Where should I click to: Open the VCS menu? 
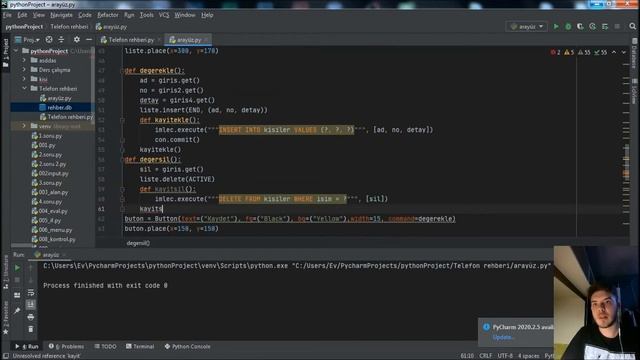[x=164, y=15]
